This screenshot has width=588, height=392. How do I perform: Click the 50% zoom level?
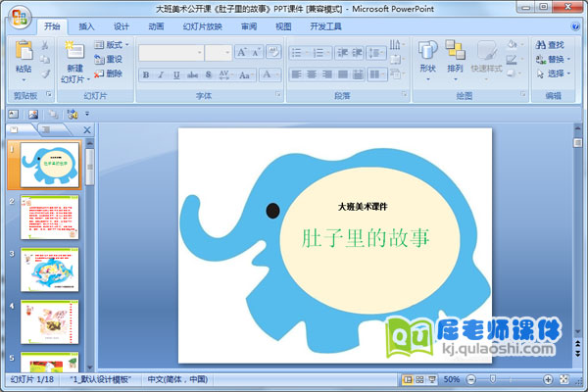click(x=452, y=379)
